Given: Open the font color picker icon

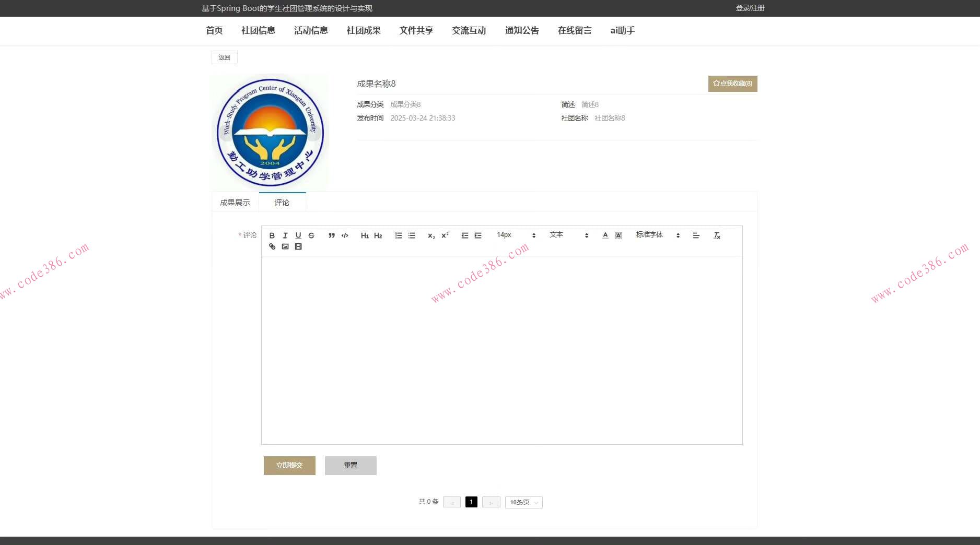Looking at the screenshot, I should [605, 235].
